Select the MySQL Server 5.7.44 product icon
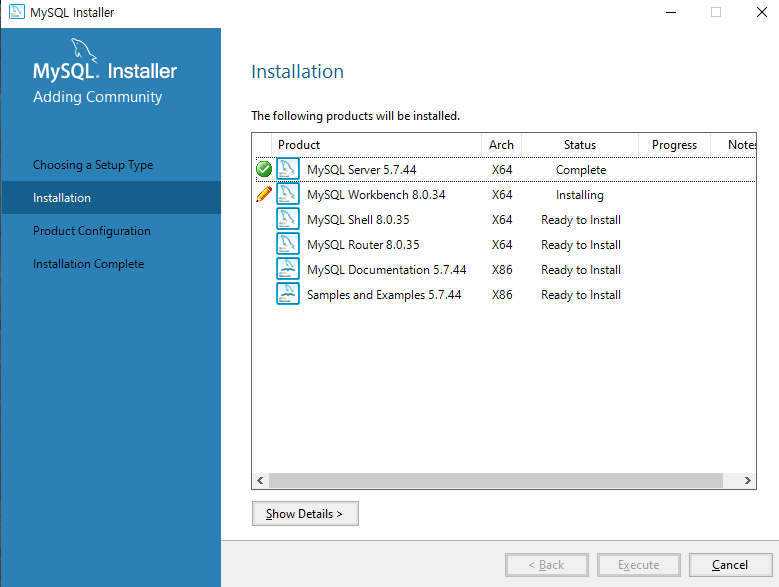779x587 pixels. (288, 169)
